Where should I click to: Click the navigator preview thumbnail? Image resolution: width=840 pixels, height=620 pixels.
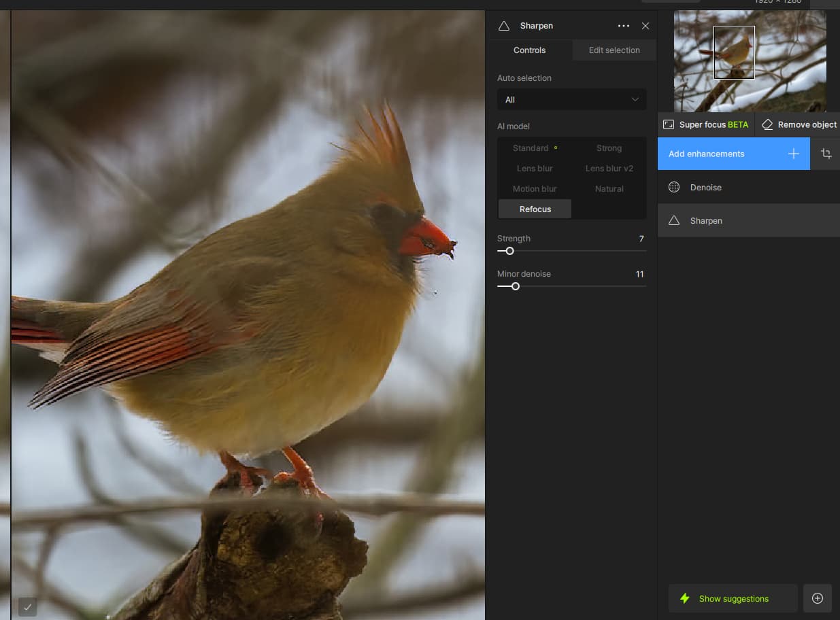pos(750,61)
